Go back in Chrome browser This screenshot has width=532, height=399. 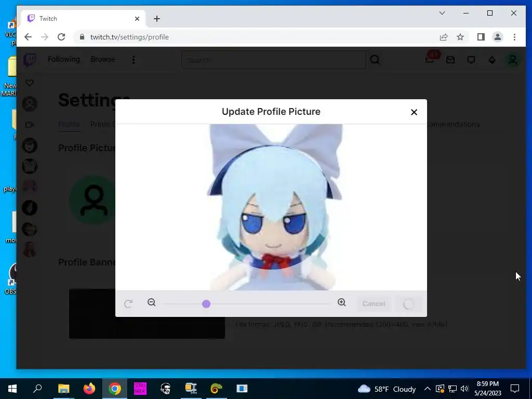pos(28,37)
